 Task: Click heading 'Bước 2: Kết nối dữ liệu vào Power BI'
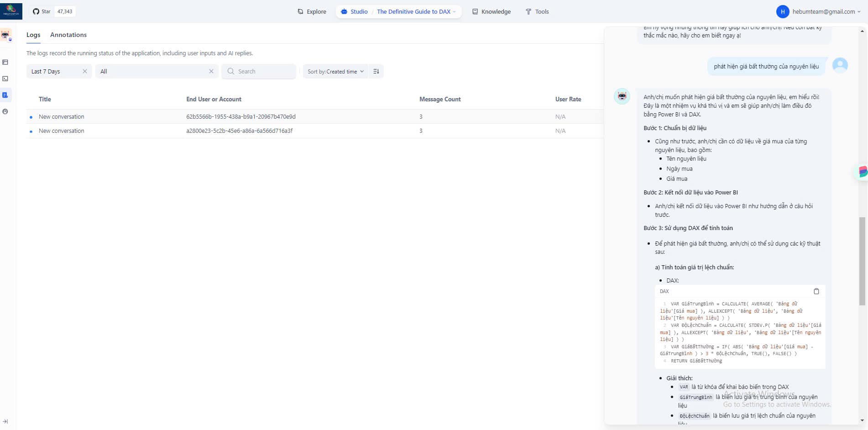[690, 192]
